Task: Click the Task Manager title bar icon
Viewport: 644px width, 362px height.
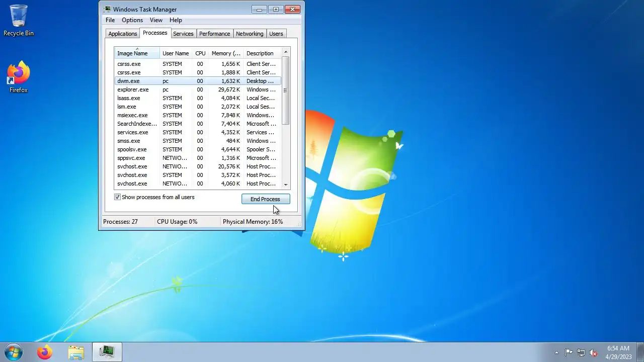Action: point(107,9)
